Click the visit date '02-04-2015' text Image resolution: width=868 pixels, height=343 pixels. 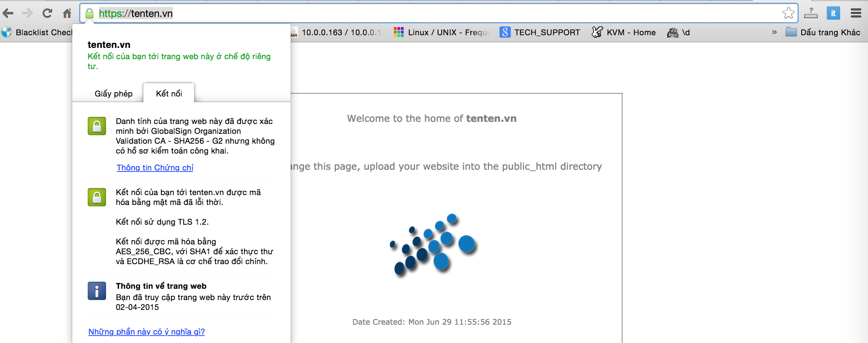[137, 307]
